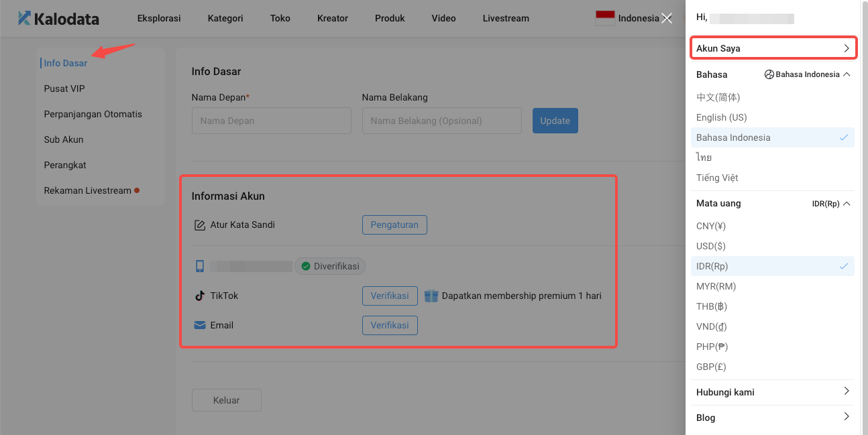Open Rekaman Livestream with the red dot badge
Viewport: 868px width, 435px height.
(x=89, y=190)
